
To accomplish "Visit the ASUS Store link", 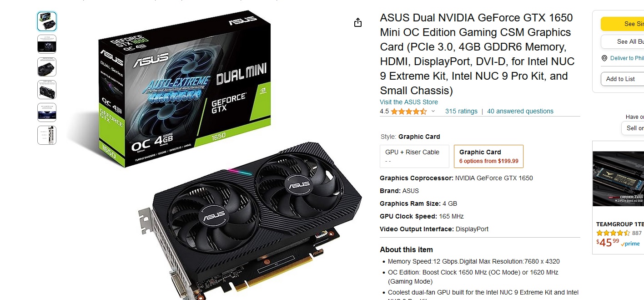I will click(x=409, y=102).
